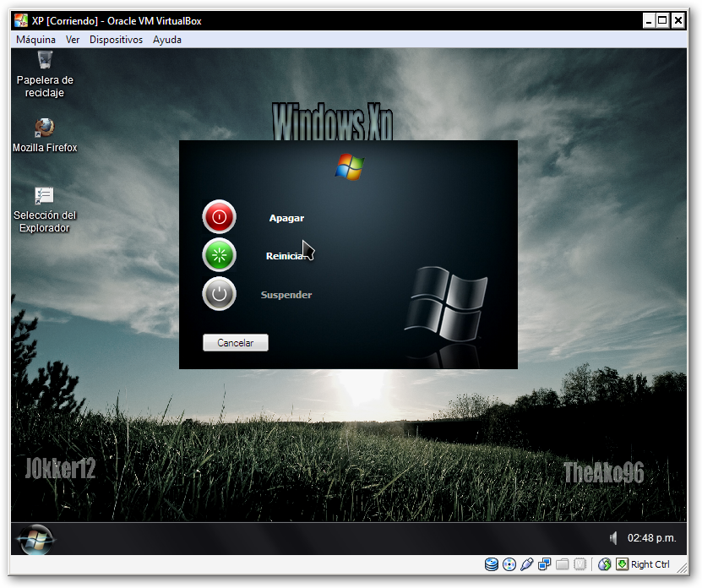Click the virtualization V chip indicator
This screenshot has height=588, width=702.
580,564
